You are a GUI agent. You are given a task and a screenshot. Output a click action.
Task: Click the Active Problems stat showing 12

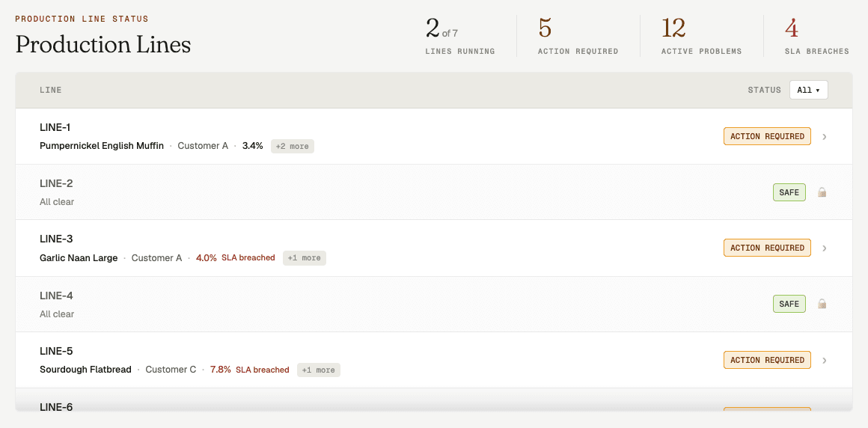point(701,36)
